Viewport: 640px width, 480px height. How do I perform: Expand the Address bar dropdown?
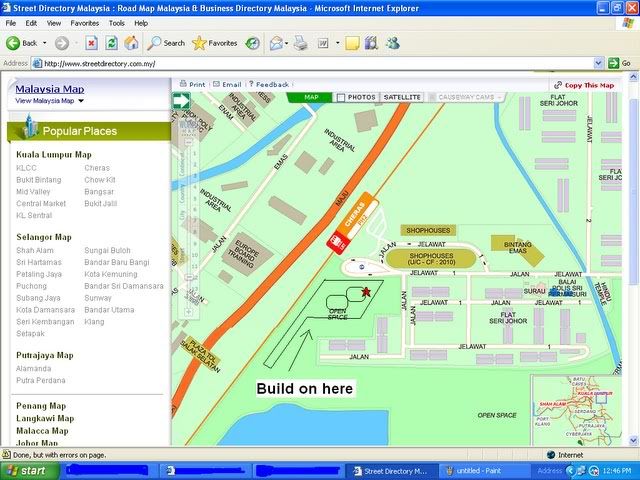coord(598,63)
